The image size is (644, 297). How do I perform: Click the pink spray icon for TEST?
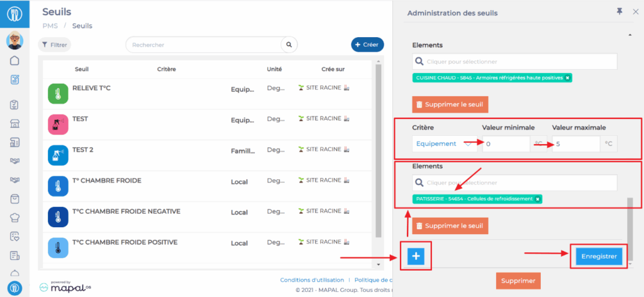click(x=58, y=124)
